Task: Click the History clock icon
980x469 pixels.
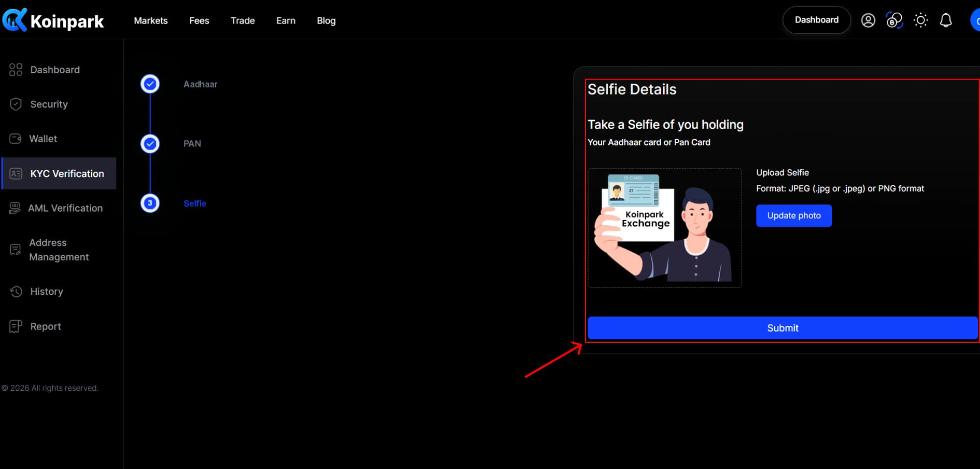Action: [16, 291]
